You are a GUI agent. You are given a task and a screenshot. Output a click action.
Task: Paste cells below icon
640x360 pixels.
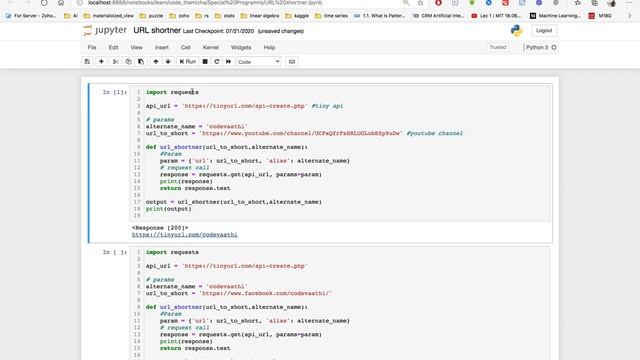click(x=141, y=62)
